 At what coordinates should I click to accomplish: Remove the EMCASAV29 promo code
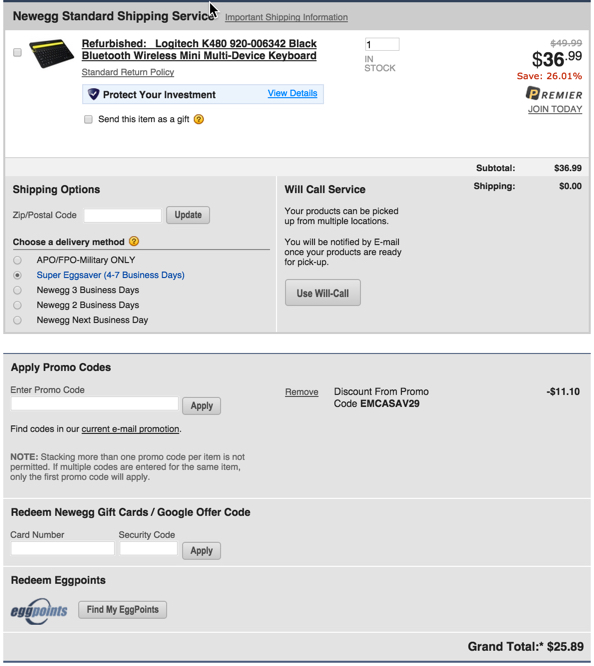(x=302, y=392)
